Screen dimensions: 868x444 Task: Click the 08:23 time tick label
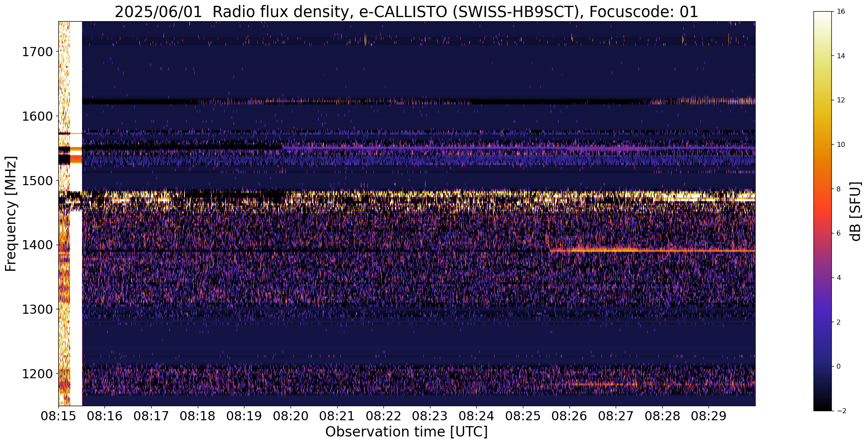click(x=430, y=416)
